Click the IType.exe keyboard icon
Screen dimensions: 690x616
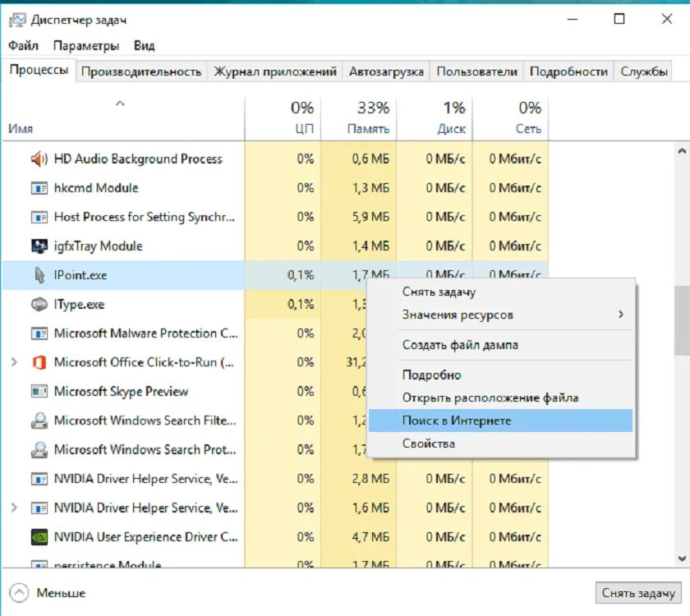pos(39,304)
